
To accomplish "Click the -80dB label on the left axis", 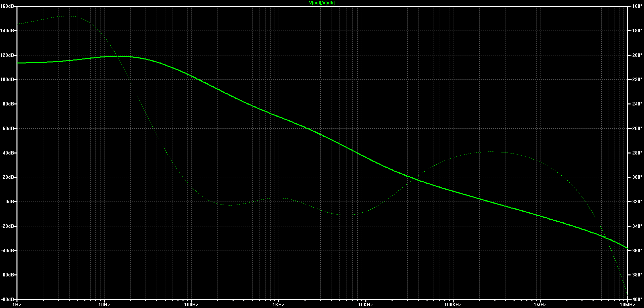I will 7,299.
